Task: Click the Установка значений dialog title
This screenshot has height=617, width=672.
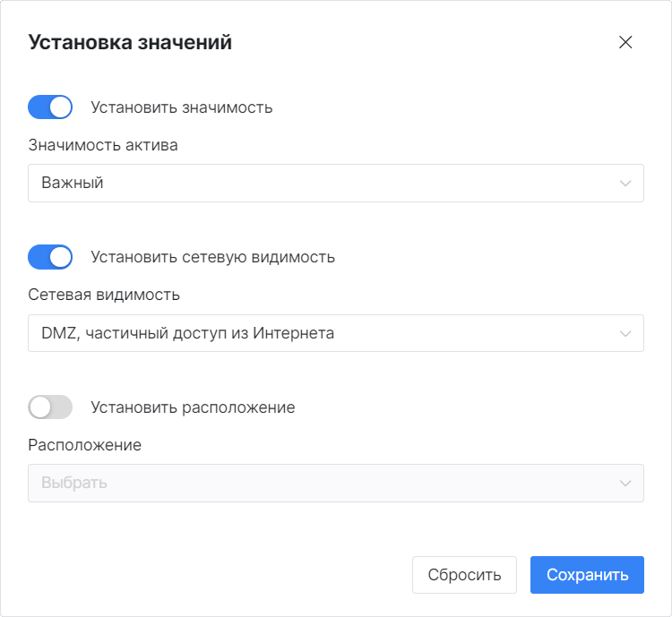Action: tap(131, 42)
